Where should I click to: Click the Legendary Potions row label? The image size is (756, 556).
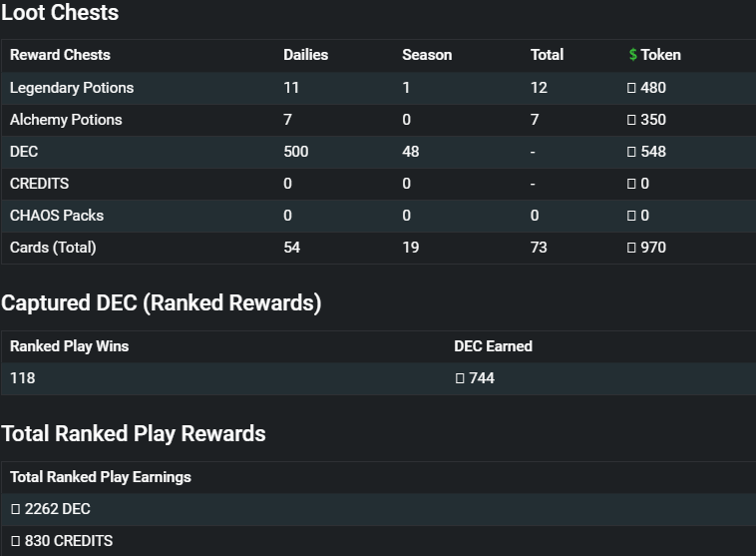click(x=72, y=88)
